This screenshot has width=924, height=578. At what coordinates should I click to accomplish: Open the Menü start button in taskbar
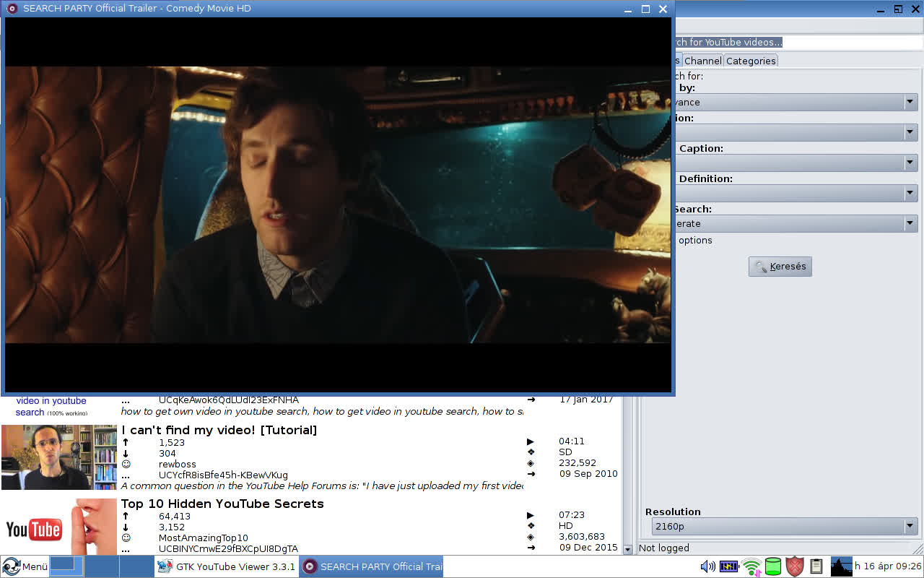click(25, 566)
